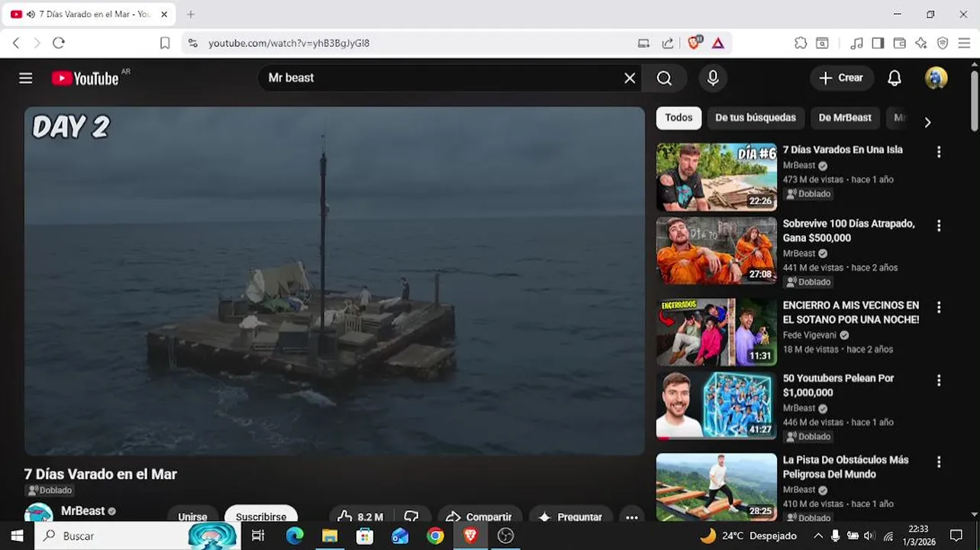This screenshot has height=550, width=980.
Task: Open '50 Youtubers Pelean Por $1,000,000' title
Action: 838,385
